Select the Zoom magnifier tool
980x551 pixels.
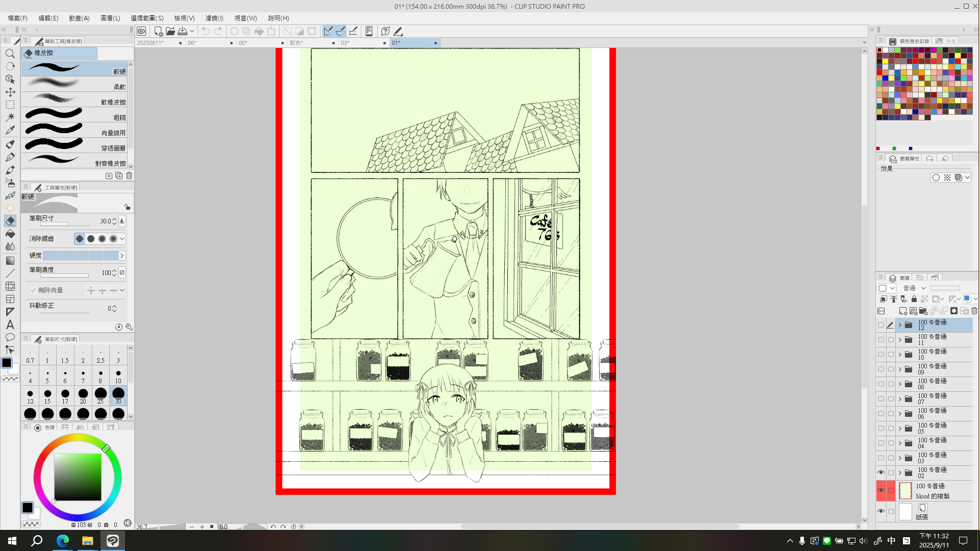(10, 54)
